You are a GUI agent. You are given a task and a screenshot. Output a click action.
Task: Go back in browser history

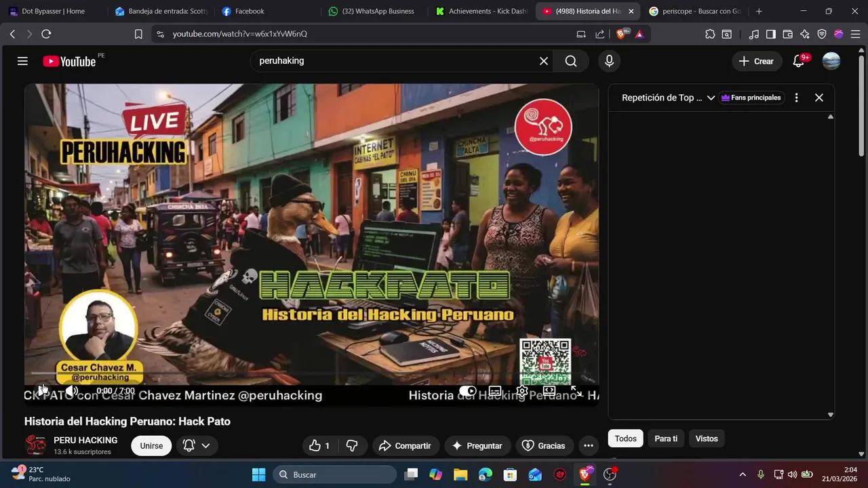click(12, 34)
